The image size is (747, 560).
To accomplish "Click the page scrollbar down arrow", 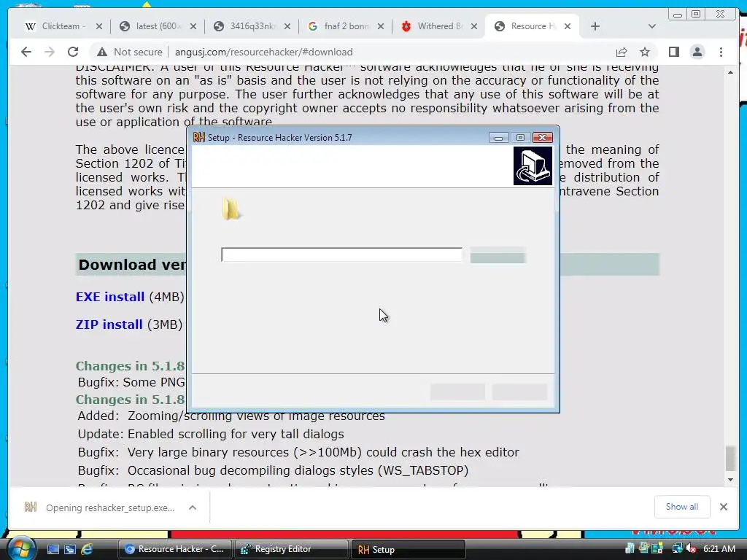I will coord(730,480).
